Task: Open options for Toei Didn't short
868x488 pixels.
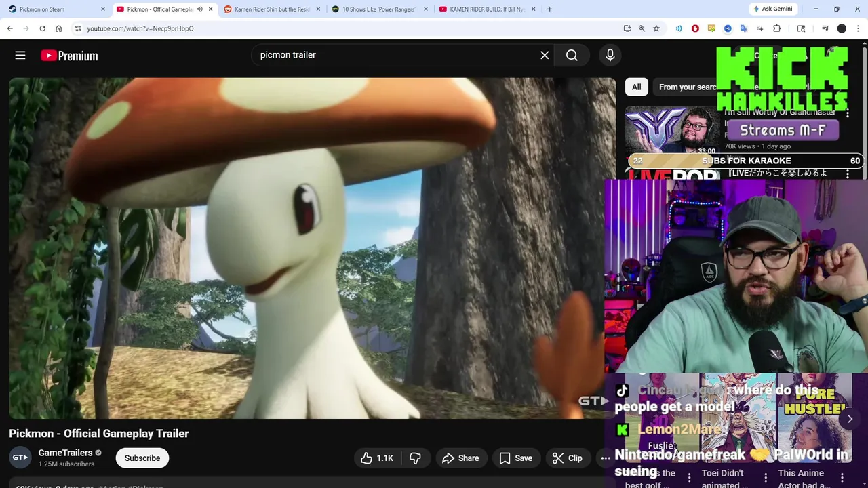Action: [x=767, y=478]
